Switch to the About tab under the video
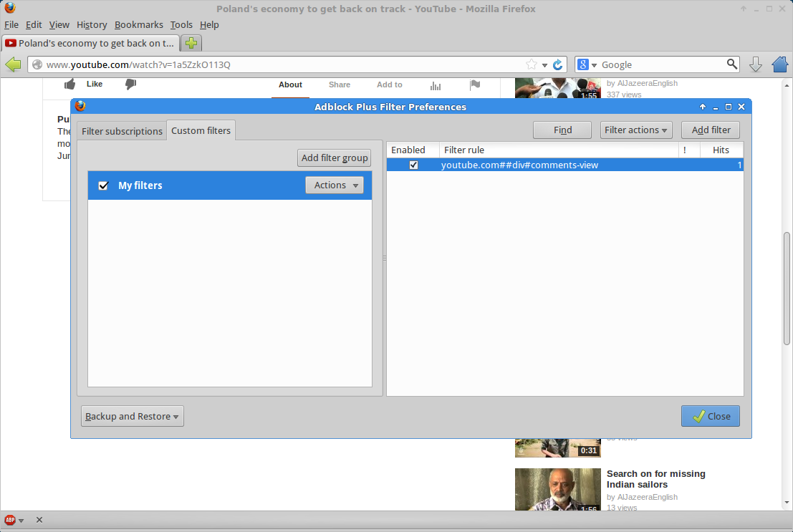This screenshot has height=532, width=793. 290,84
